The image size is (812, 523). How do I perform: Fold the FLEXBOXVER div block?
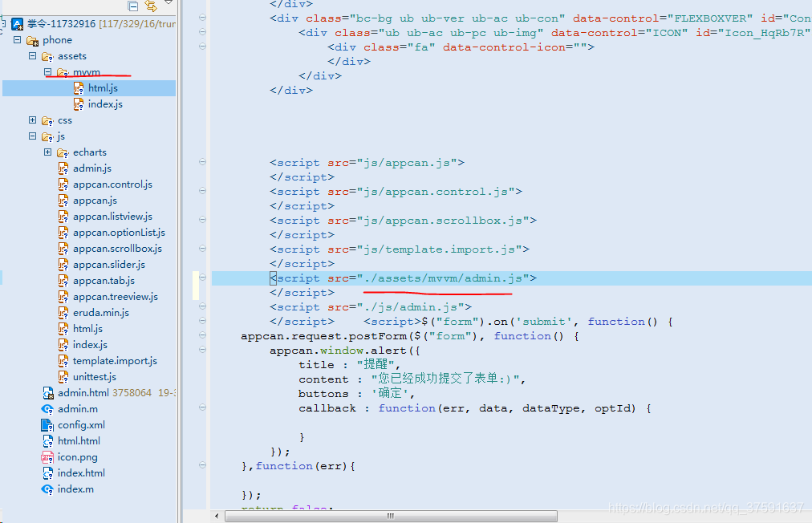[x=202, y=18]
